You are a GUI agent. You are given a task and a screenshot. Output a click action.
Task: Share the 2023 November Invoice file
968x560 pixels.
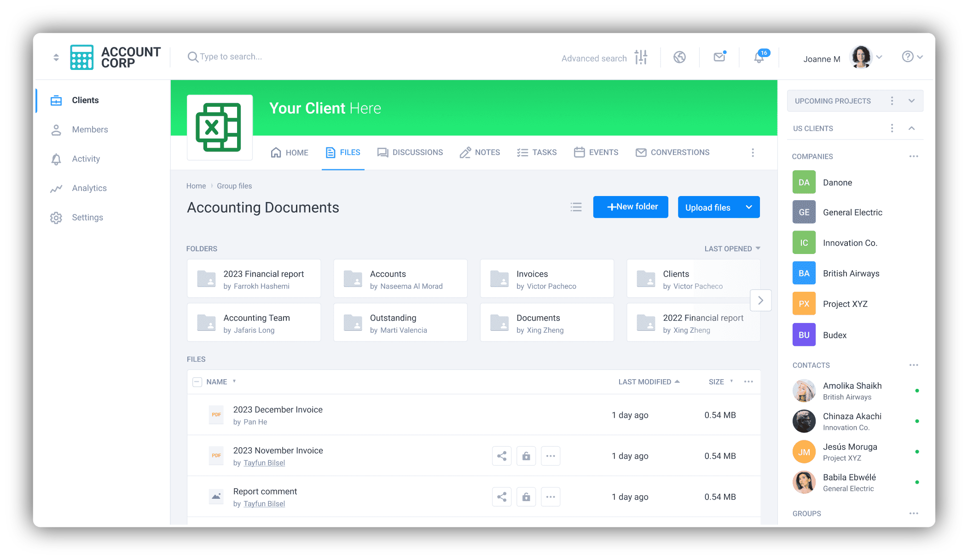(x=502, y=456)
